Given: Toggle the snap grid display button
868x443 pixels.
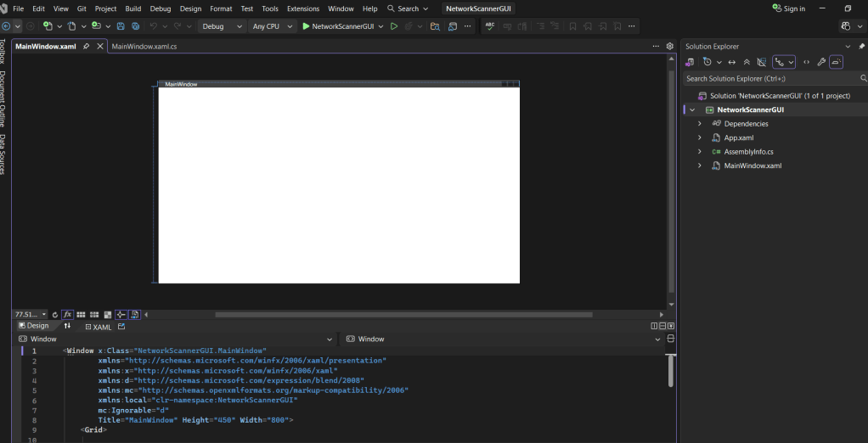Looking at the screenshot, I should [x=81, y=314].
